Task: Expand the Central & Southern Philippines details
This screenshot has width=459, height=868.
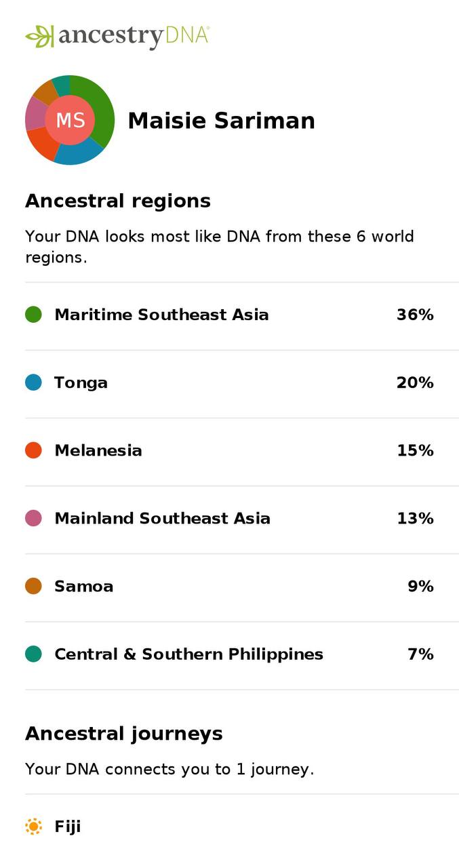Action: [189, 654]
